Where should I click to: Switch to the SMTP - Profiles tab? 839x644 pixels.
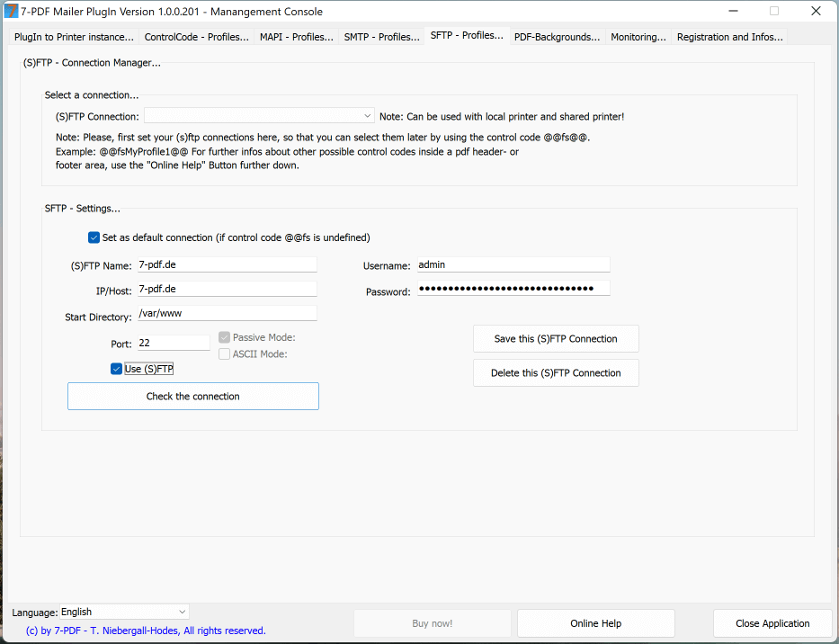click(381, 37)
